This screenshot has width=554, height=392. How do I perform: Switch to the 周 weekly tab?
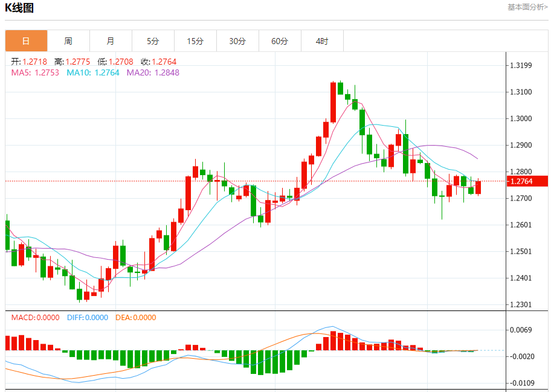tap(68, 41)
